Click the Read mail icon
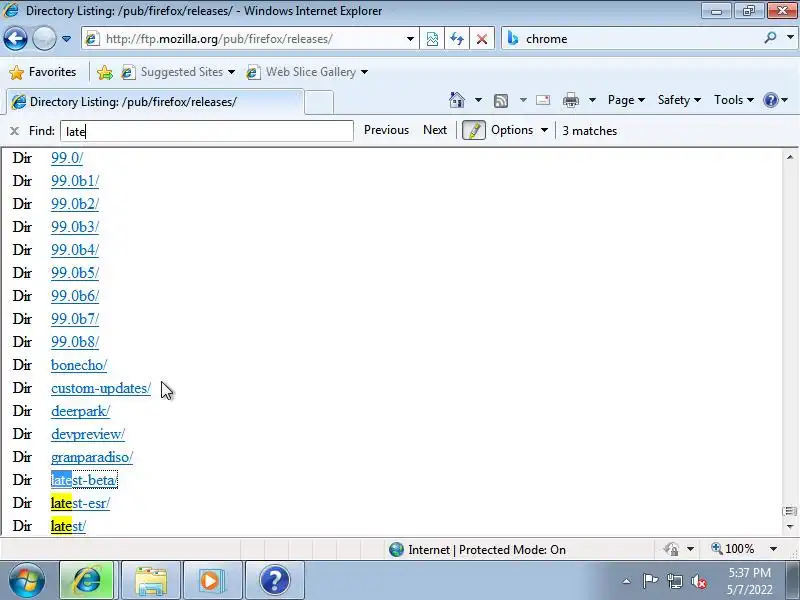 pos(543,100)
